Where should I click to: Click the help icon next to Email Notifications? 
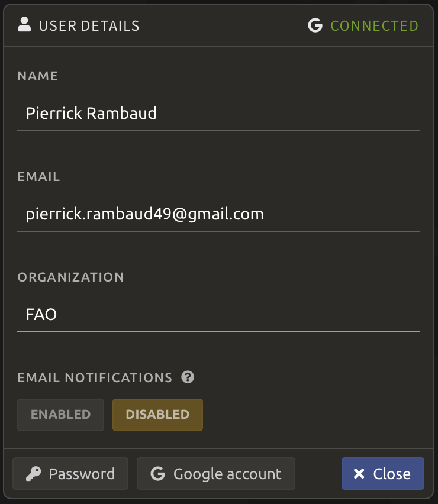coord(188,377)
